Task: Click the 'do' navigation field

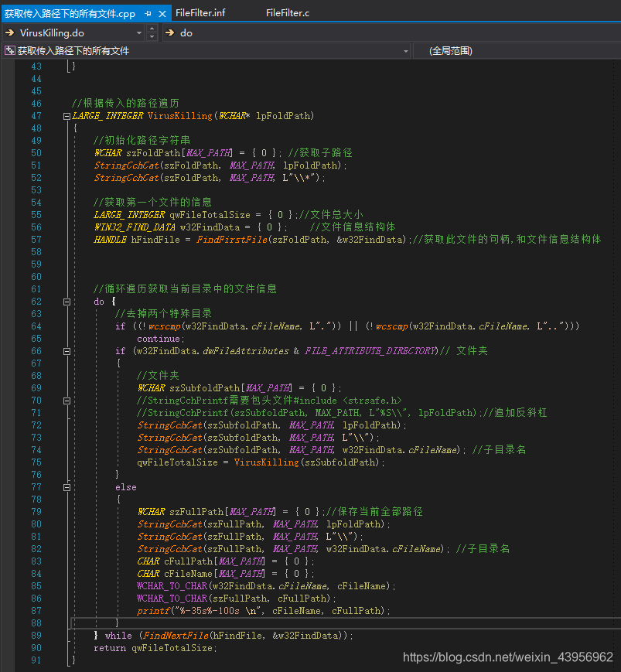Action: (x=392, y=33)
